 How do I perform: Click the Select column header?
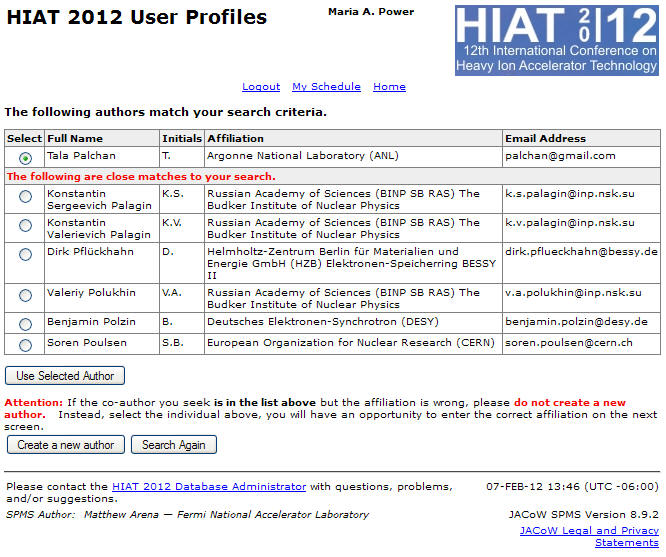(x=24, y=139)
